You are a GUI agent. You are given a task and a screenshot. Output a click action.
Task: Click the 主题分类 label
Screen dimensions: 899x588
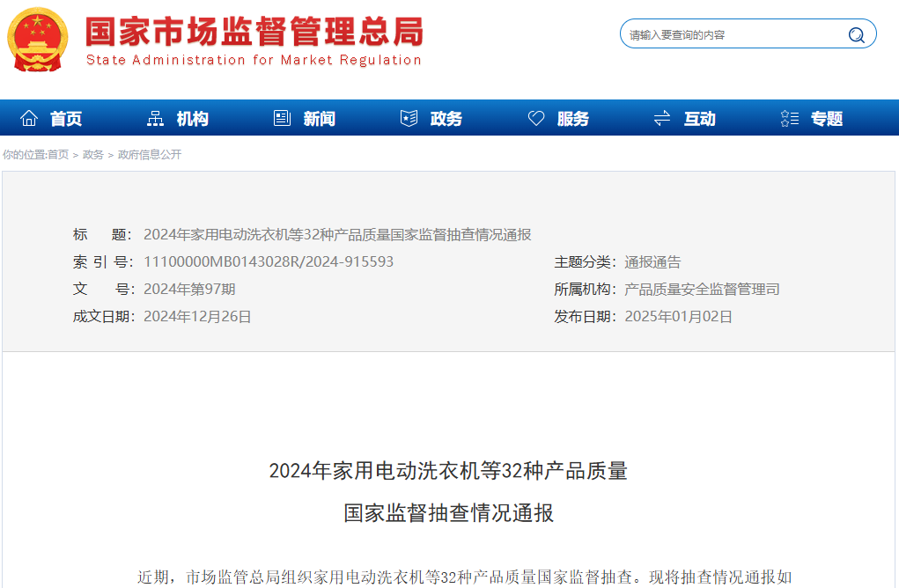tap(585, 262)
